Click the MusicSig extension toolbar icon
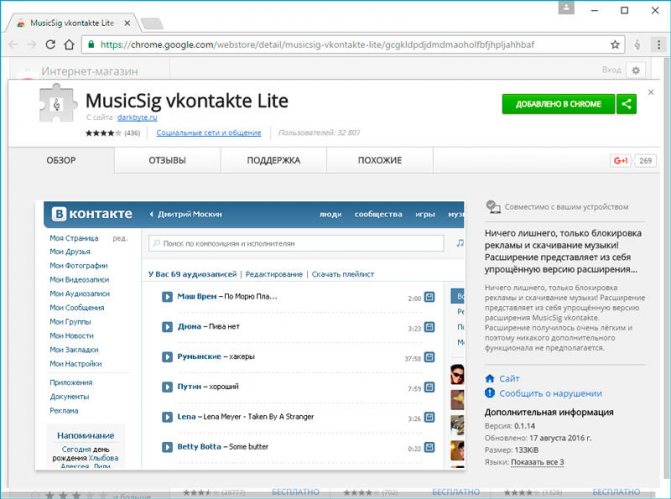Viewport: 671px width, 499px height. (637, 45)
